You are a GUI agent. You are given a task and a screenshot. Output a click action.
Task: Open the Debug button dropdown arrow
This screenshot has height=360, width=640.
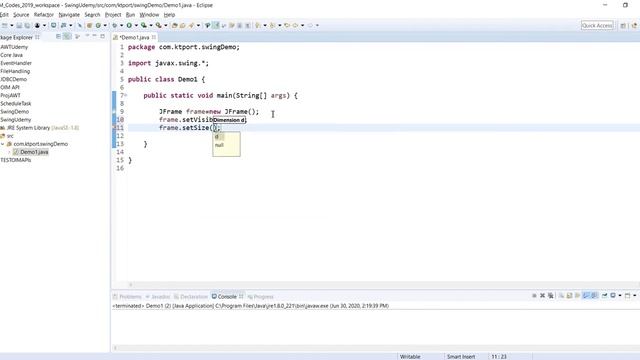(x=121, y=25)
